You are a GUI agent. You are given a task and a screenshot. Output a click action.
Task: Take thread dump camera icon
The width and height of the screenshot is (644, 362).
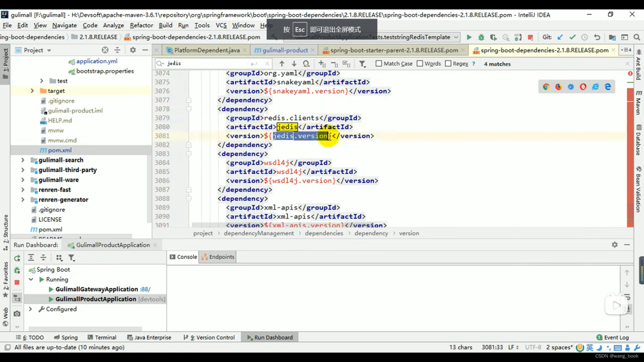coord(17,314)
